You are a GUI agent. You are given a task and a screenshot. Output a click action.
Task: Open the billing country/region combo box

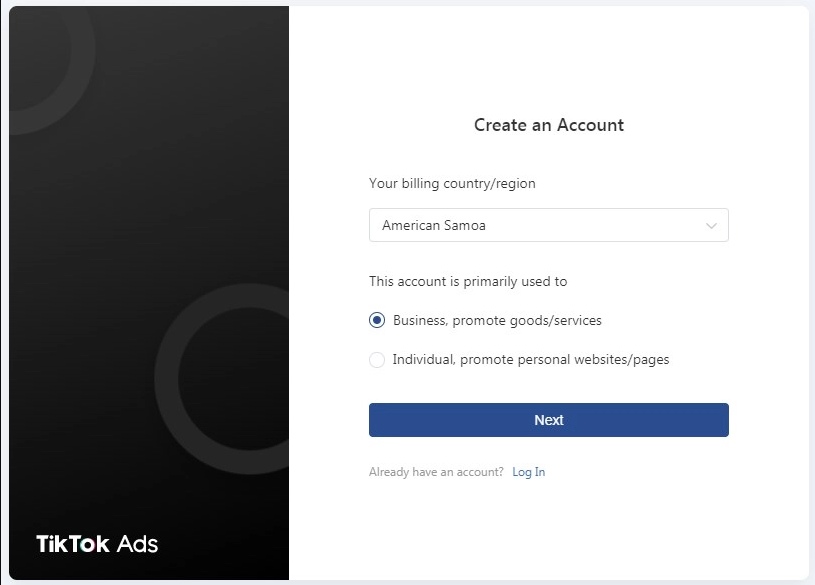point(548,225)
